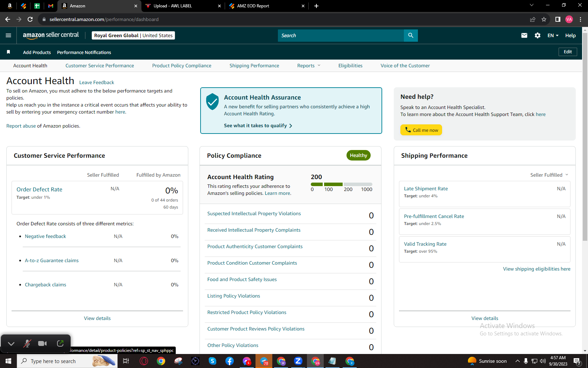Open the Chrome three-dot menu
Viewport: 588px width, 368px height.
click(580, 19)
